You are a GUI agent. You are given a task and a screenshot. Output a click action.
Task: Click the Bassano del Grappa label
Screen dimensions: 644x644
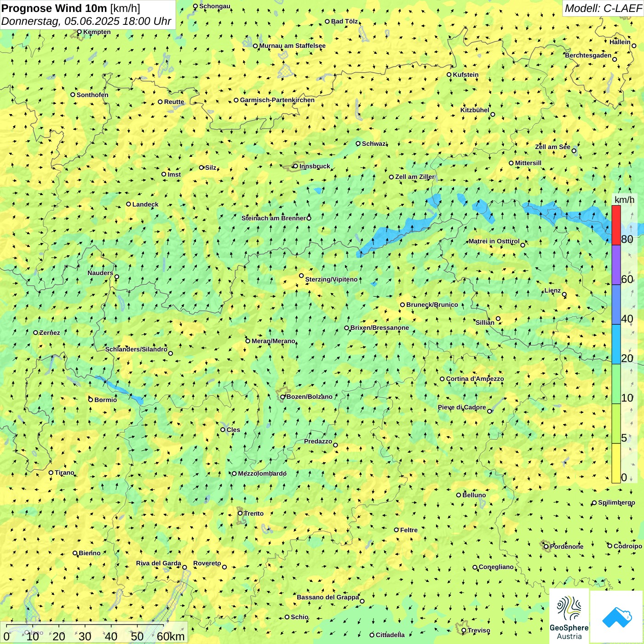coord(328,597)
